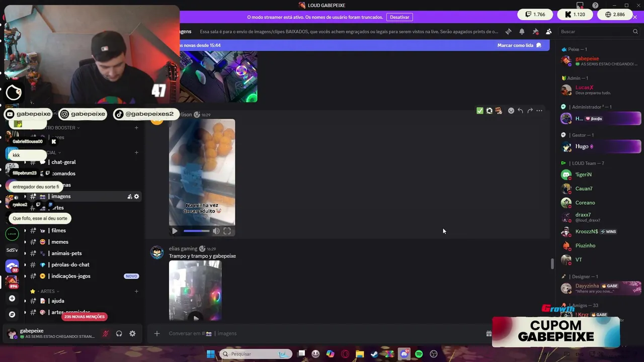Open Hugo member in Gestor group
The image size is (644, 362).
[x=599, y=146]
